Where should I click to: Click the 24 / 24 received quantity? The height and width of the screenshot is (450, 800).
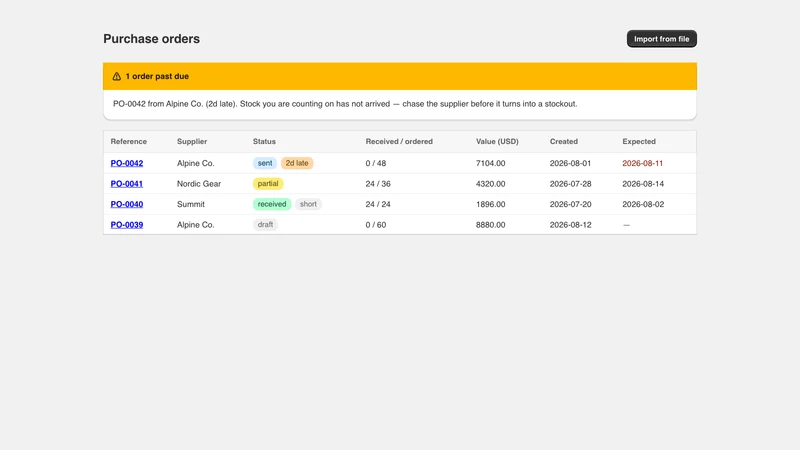[378, 204]
